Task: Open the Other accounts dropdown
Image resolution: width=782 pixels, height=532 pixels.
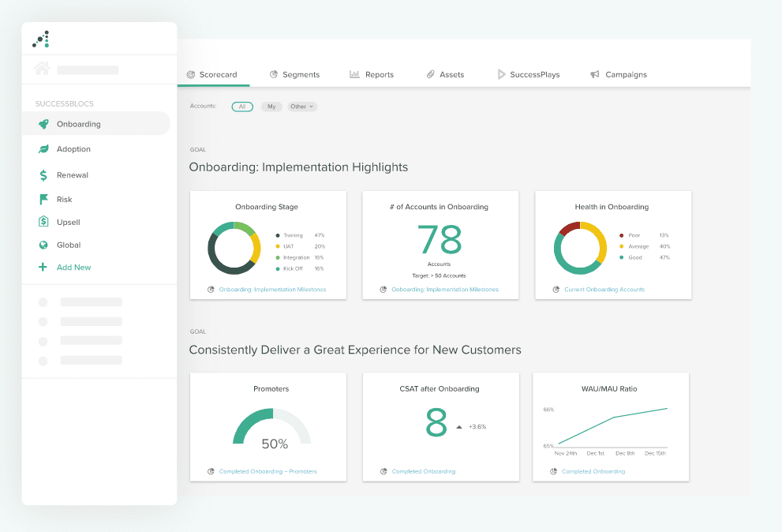Action: coord(302,107)
